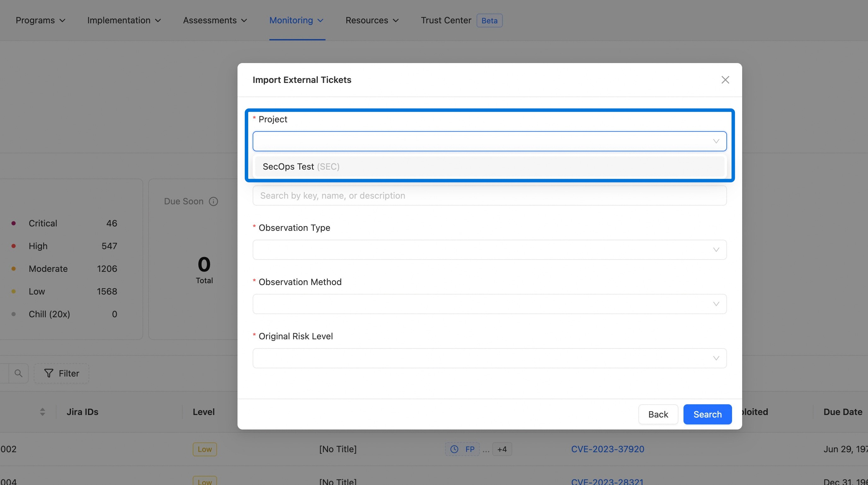Screen dimensions: 868x485
Task: Open the CVE-2023-28321 link
Action: click(607, 482)
